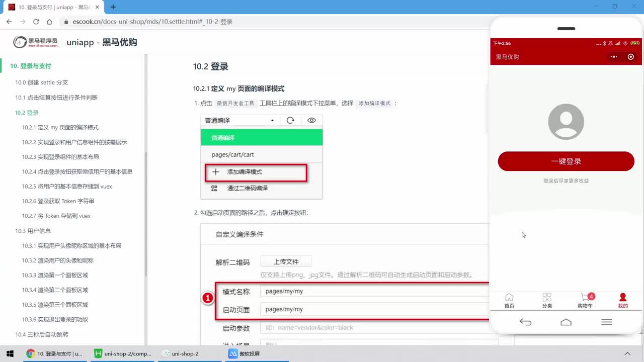This screenshot has width=644, height=362.
Task: Go to 10.2.6 登录获取 Token 字符串
Action: [x=58, y=201]
